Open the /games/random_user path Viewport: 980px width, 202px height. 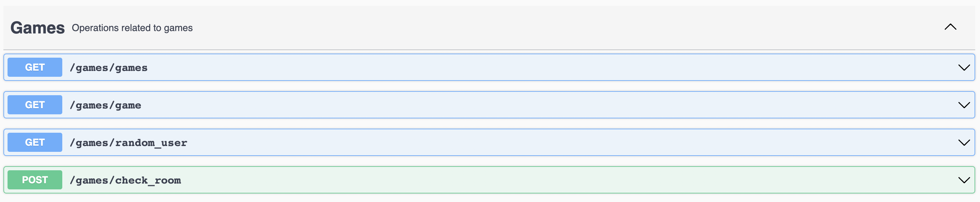pos(128,143)
